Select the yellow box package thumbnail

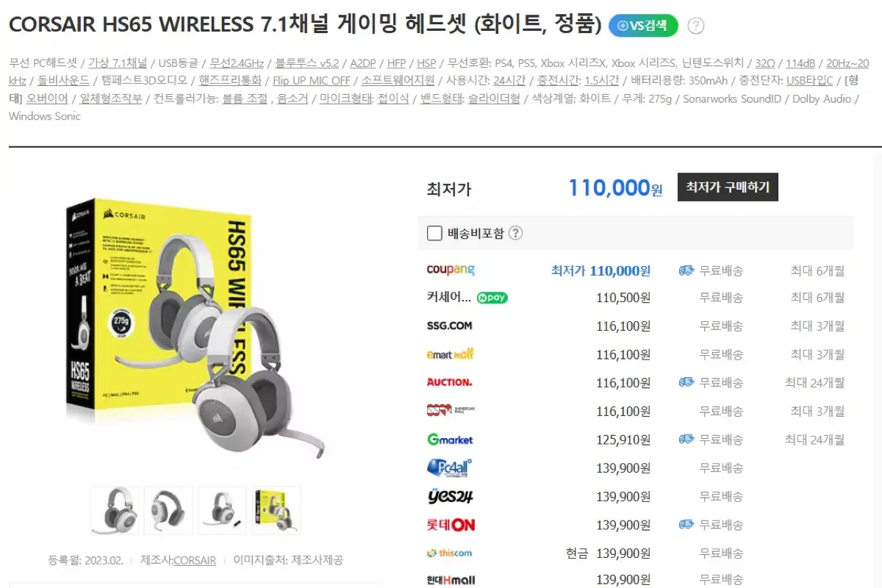coord(276,510)
